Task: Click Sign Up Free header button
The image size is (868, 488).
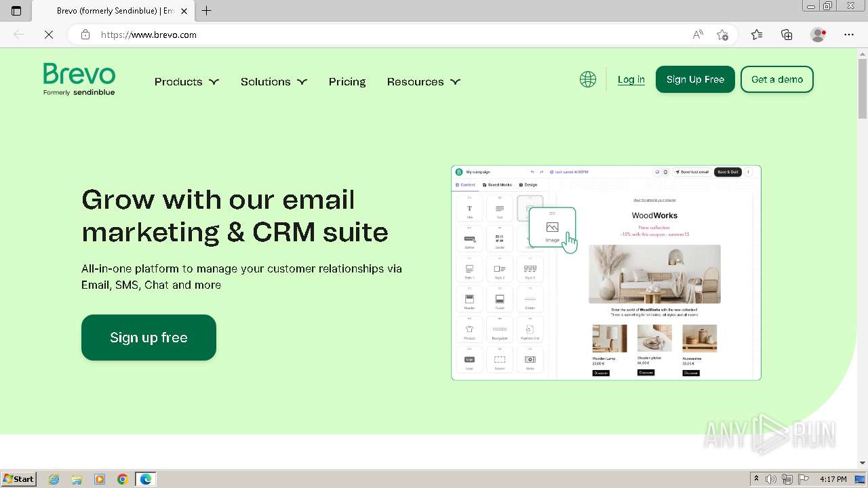Action: [695, 79]
